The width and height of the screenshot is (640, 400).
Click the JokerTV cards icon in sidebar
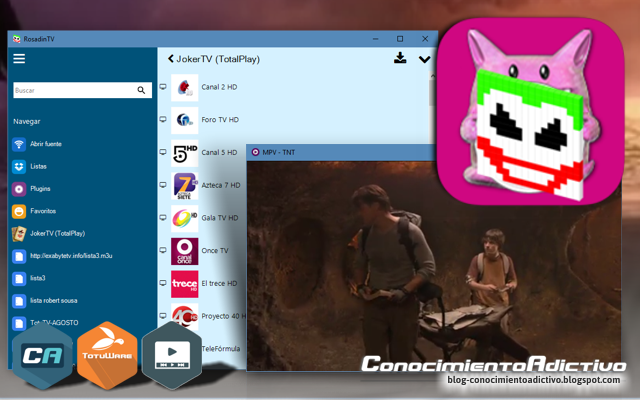(x=19, y=234)
